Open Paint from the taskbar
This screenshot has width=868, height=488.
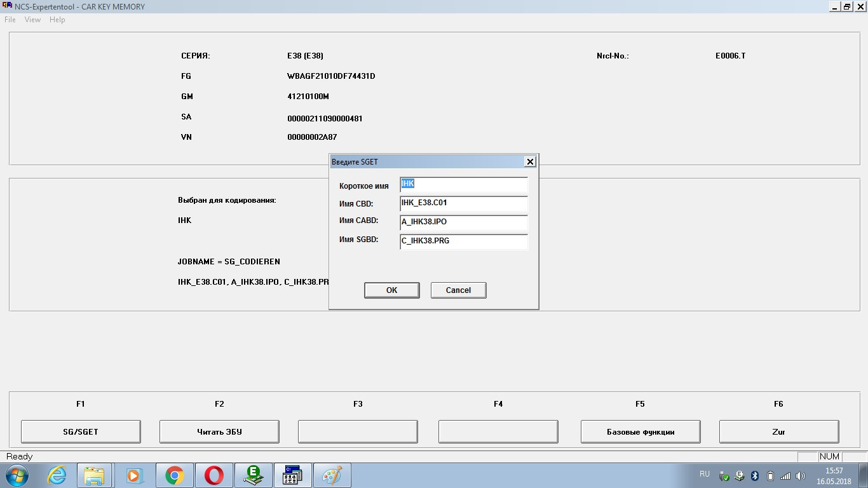[332, 475]
